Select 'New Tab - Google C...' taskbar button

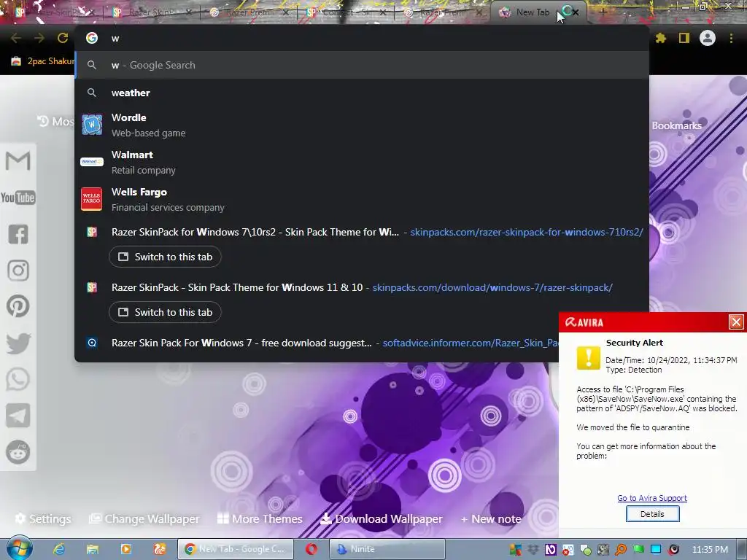pyautogui.click(x=236, y=549)
